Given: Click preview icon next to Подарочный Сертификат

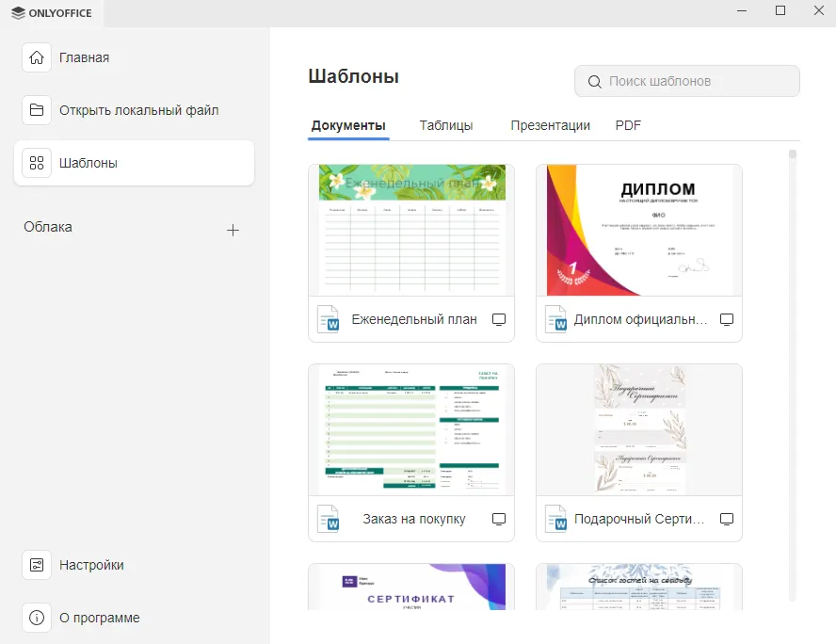Looking at the screenshot, I should pos(727,519).
